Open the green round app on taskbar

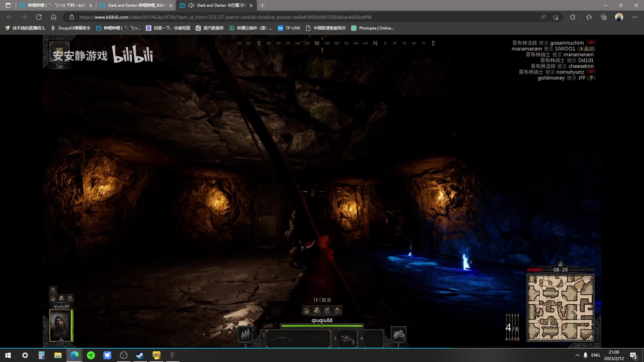[91, 355]
